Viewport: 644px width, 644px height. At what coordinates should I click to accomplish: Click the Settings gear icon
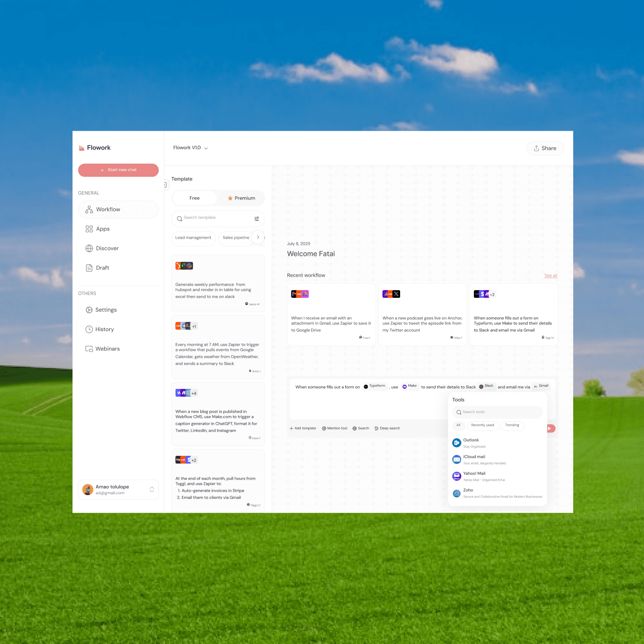pyautogui.click(x=89, y=310)
